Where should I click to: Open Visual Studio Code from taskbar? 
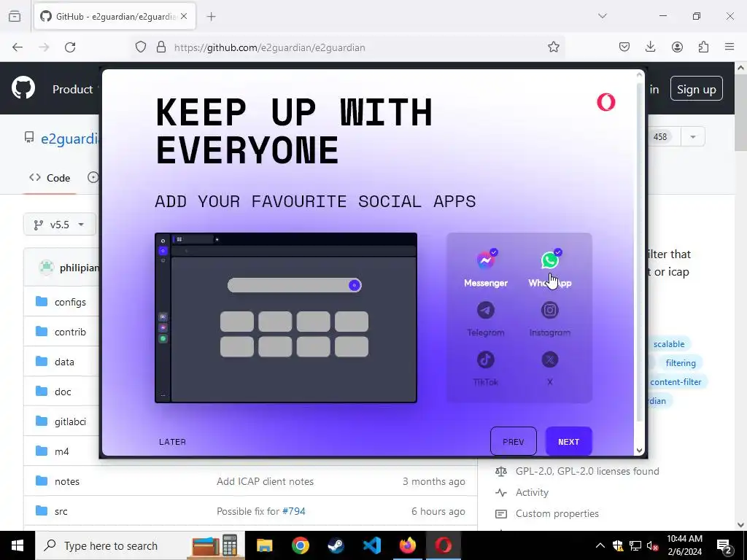tap(371, 545)
